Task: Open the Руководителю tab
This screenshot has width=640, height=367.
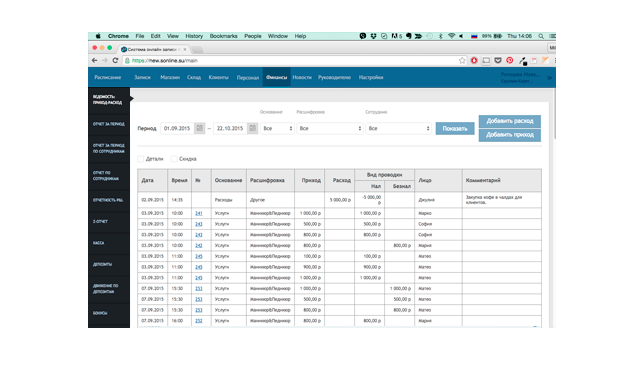Action: click(x=334, y=78)
